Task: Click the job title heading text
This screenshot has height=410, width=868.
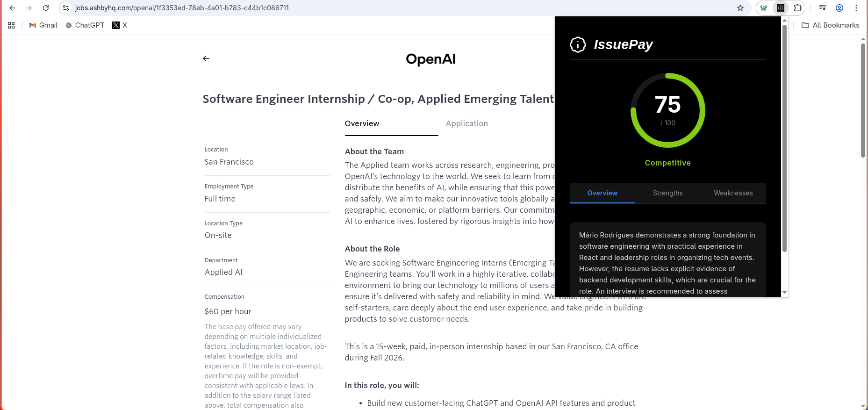Action: (378, 99)
